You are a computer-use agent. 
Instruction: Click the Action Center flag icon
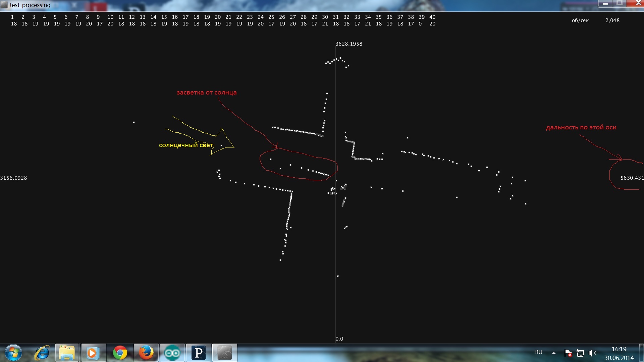click(x=568, y=353)
